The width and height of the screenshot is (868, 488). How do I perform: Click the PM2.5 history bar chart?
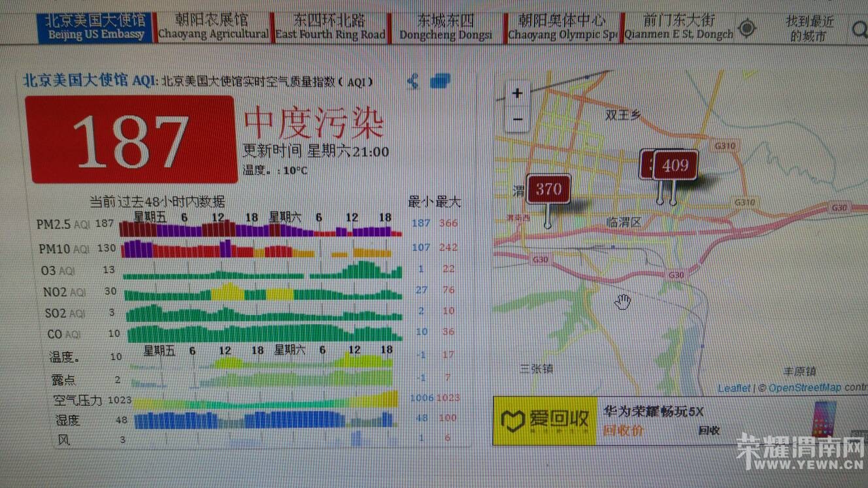261,229
